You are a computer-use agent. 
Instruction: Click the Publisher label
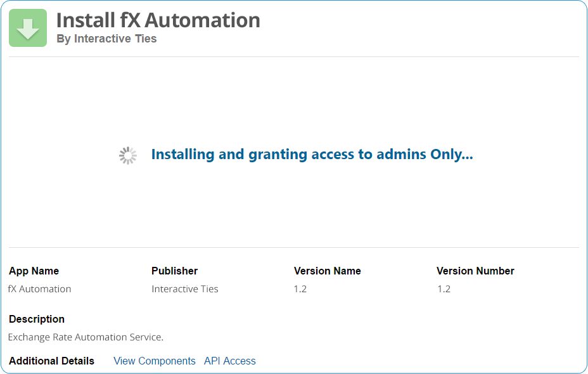[x=174, y=271]
